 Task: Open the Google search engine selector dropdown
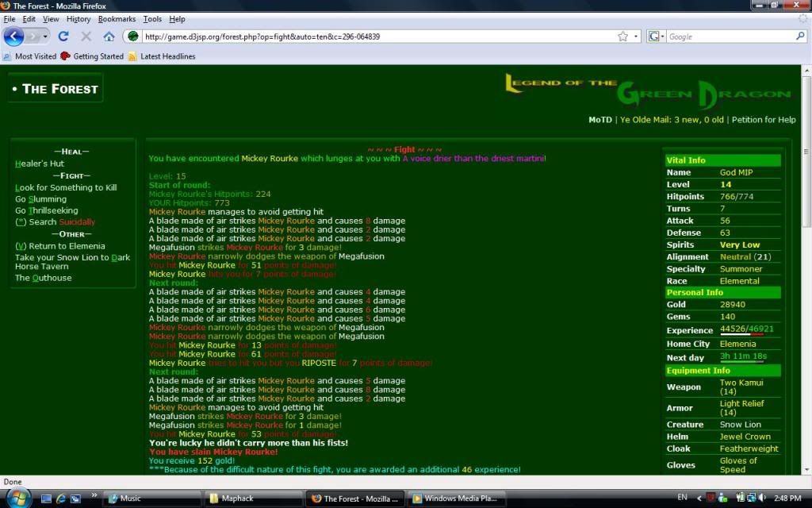pyautogui.click(x=657, y=37)
